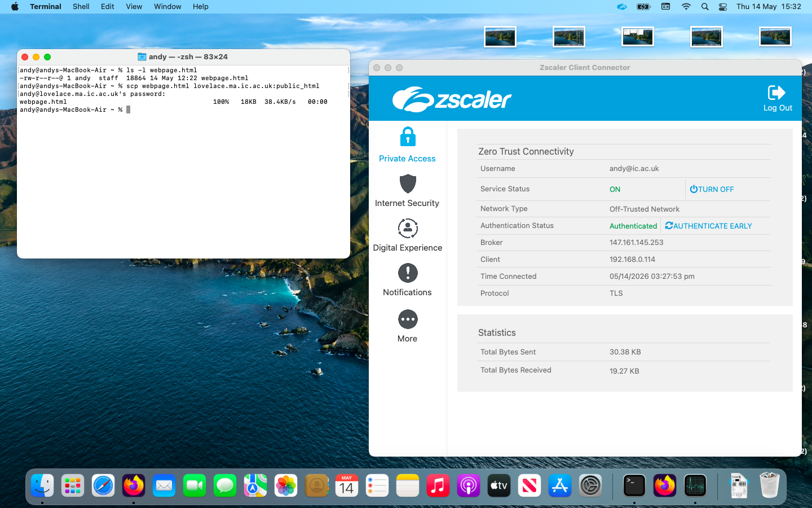The image size is (812, 508).
Task: Click Total Bytes Received value 19.27 KB
Action: pos(624,371)
